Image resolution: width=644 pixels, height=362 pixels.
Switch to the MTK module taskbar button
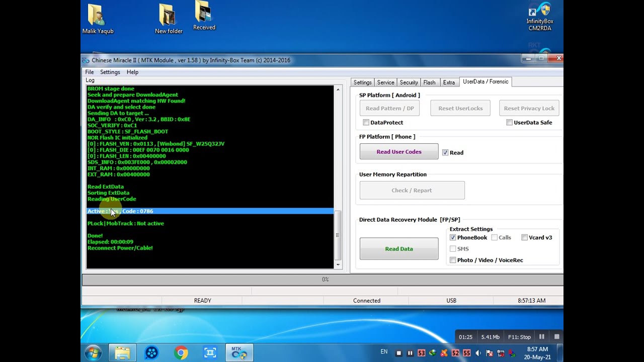[x=239, y=353]
